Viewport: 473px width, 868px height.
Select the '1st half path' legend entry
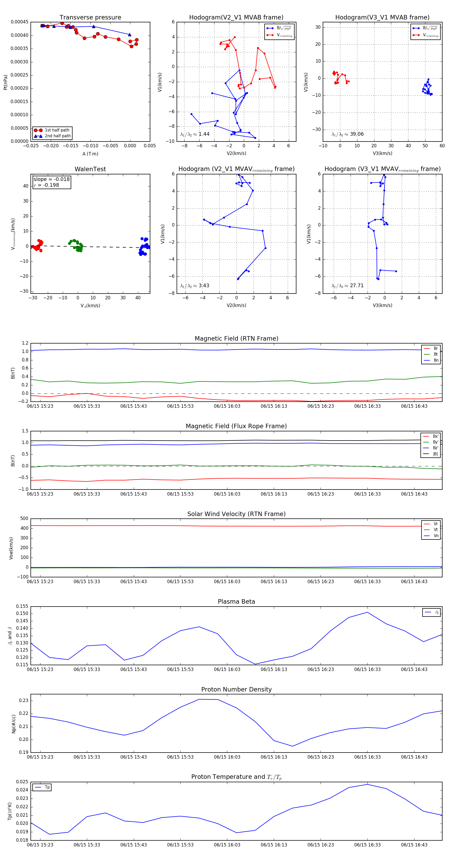(52, 130)
